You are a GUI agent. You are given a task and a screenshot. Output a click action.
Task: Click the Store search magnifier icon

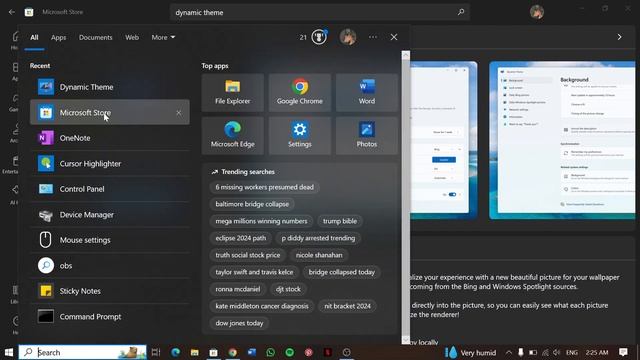(x=461, y=12)
